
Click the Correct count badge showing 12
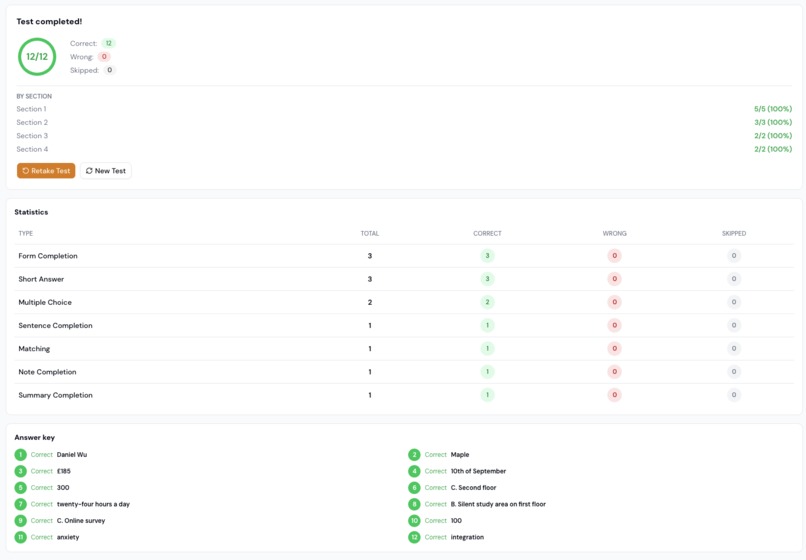[x=108, y=43]
